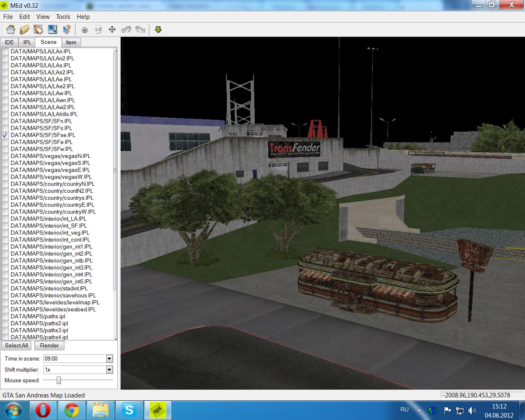Open Google Chrome from the taskbar
The image size is (525, 420).
71,410
